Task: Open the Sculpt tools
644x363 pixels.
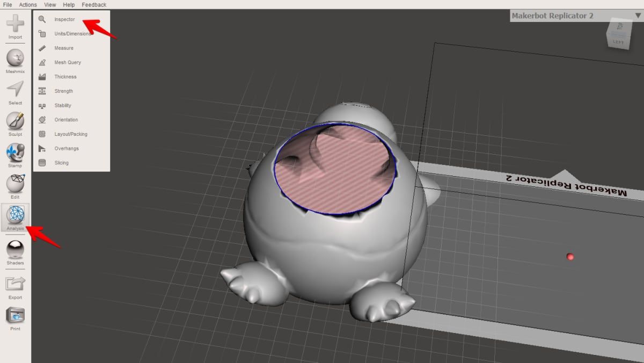Action: tap(15, 122)
